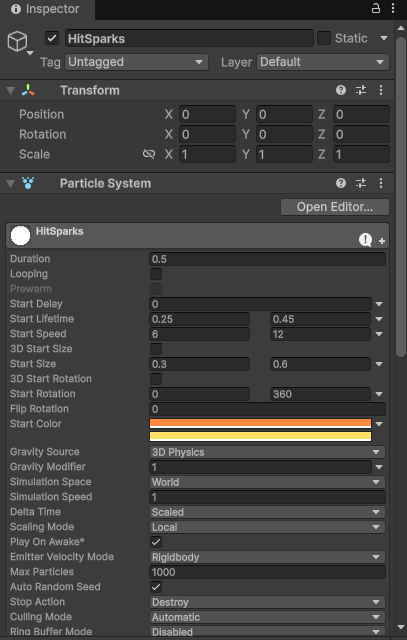Click the HitSparks object name field
The width and height of the screenshot is (407, 640).
(189, 38)
